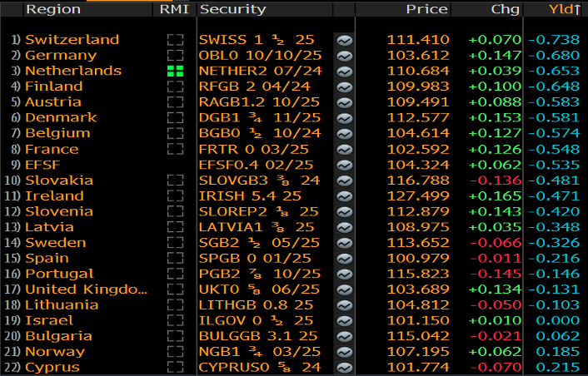This screenshot has height=376, width=588.
Task: Open chart icon for LATVIA1 ⅜ 25
Action: (344, 227)
